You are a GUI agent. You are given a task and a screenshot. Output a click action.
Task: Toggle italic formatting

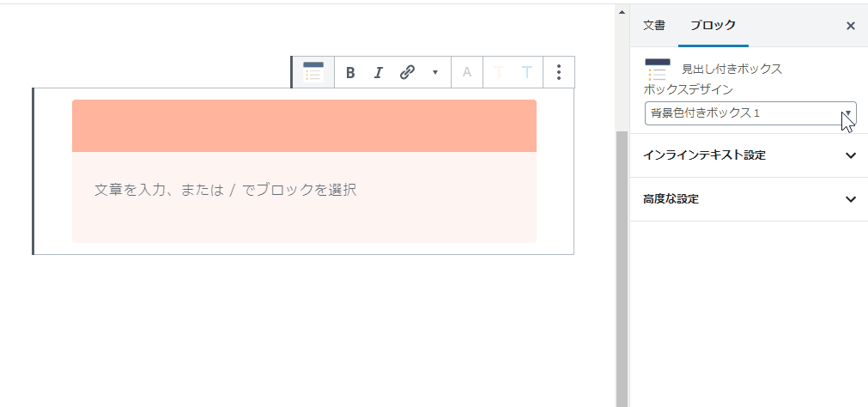[378, 72]
